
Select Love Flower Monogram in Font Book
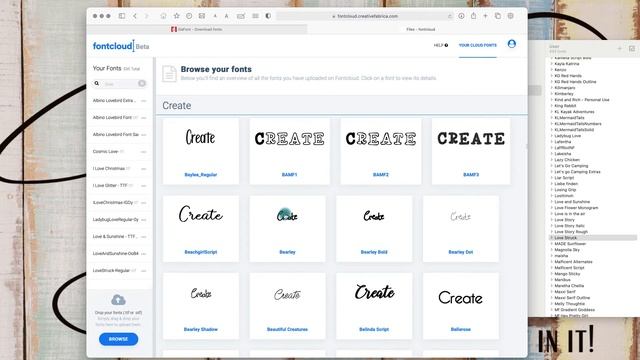pos(576,208)
